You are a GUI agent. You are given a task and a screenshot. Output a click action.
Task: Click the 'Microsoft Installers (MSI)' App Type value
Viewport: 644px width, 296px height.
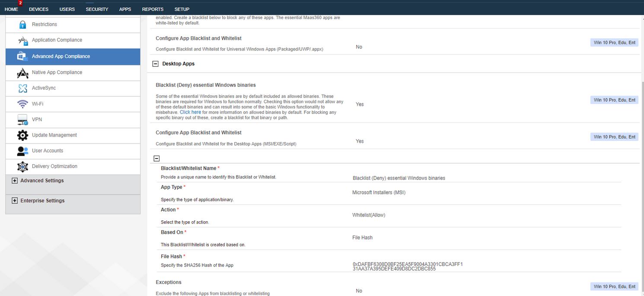click(379, 193)
